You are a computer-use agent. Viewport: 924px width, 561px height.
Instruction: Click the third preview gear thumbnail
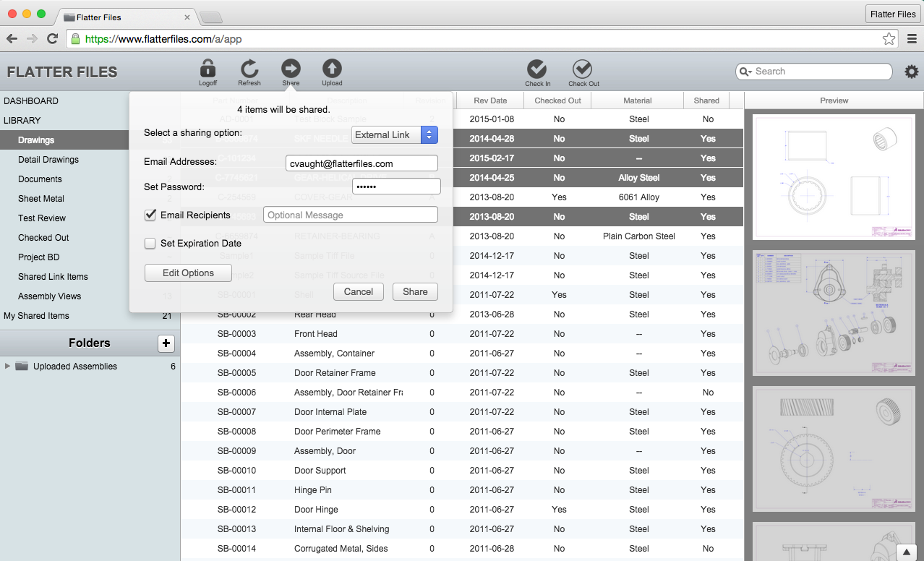click(835, 449)
